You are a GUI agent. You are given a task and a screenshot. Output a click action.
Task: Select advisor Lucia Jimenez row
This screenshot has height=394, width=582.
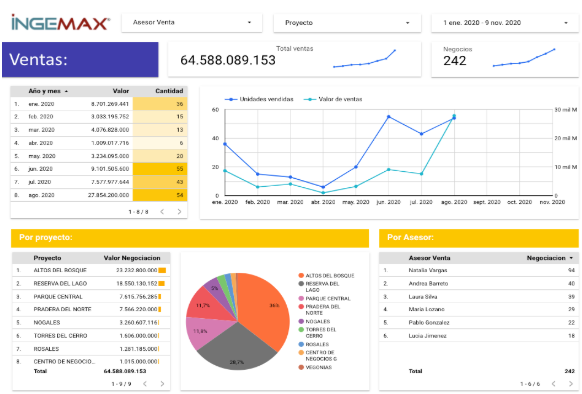tap(479, 336)
